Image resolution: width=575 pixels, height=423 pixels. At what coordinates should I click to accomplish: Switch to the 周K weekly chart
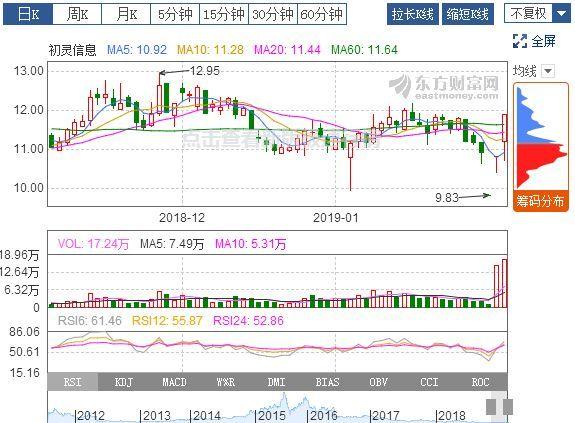[x=77, y=14]
